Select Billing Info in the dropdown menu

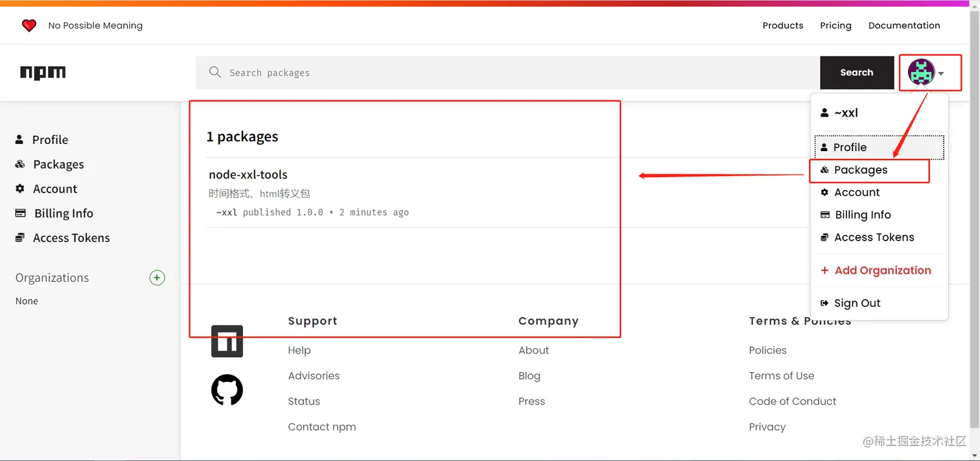click(863, 215)
